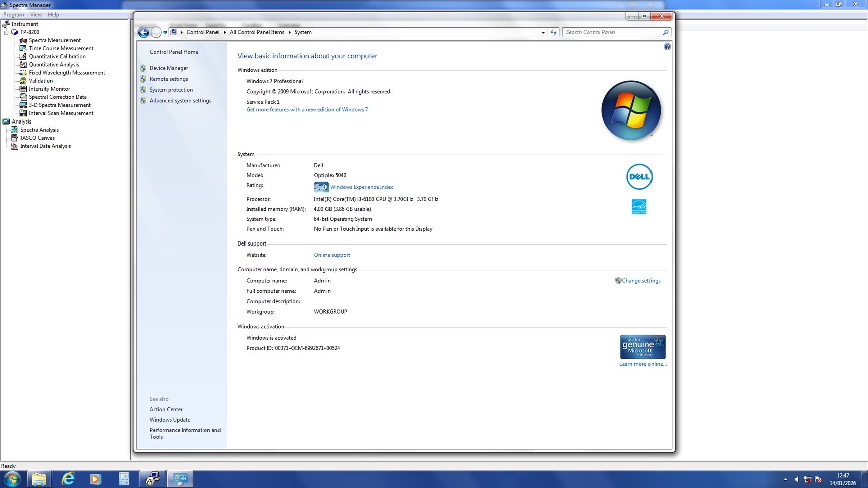Screen dimensions: 868x488
Task: Launch the Validation program icon
Action: pos(23,81)
